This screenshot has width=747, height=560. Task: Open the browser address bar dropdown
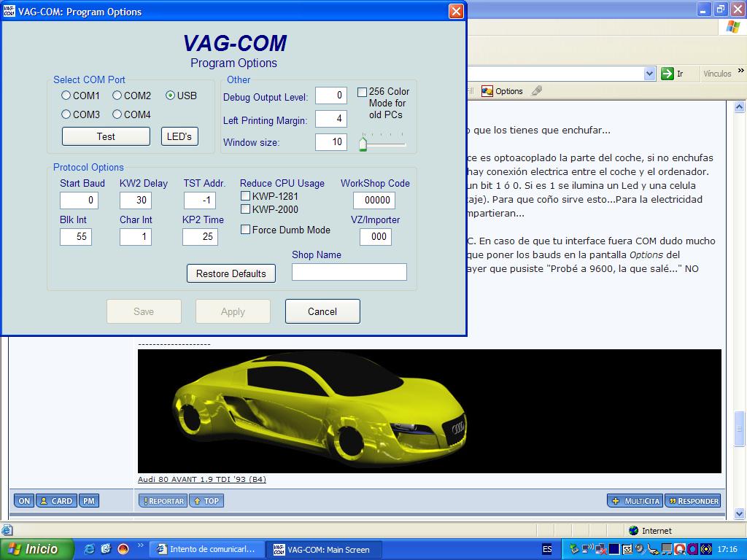click(649, 74)
